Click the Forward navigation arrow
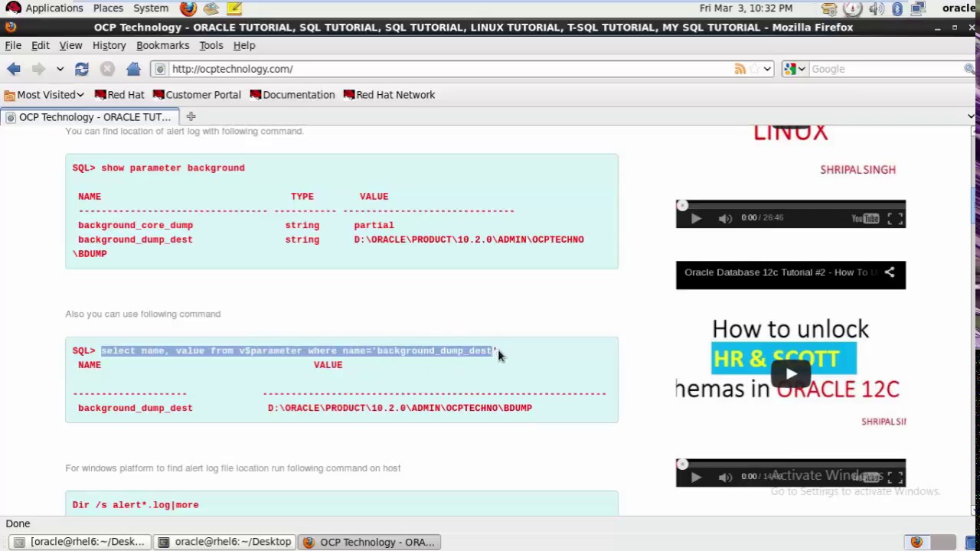Screen dimensions: 980x551 click(x=38, y=69)
